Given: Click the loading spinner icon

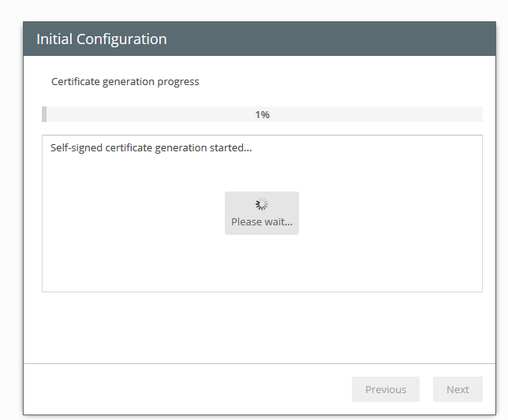Looking at the screenshot, I should click(x=262, y=205).
